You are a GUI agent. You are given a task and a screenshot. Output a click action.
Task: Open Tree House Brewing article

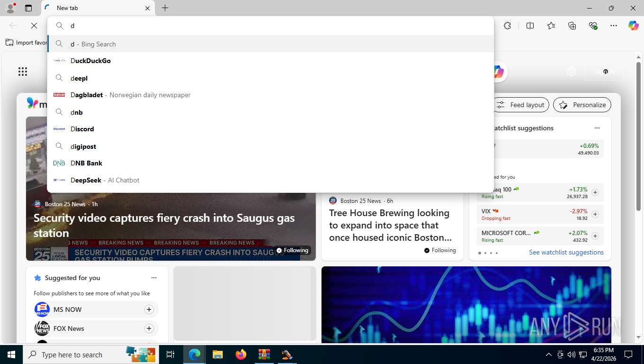tap(390, 225)
